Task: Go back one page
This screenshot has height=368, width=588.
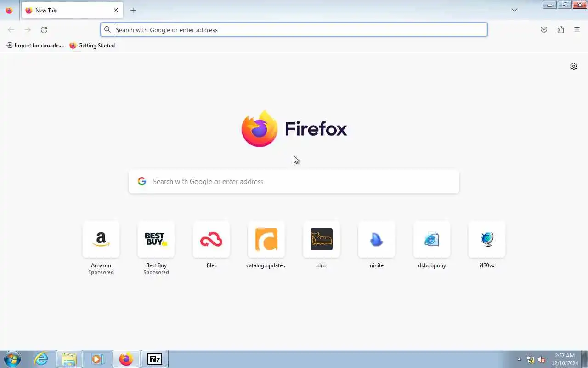Action: click(11, 30)
